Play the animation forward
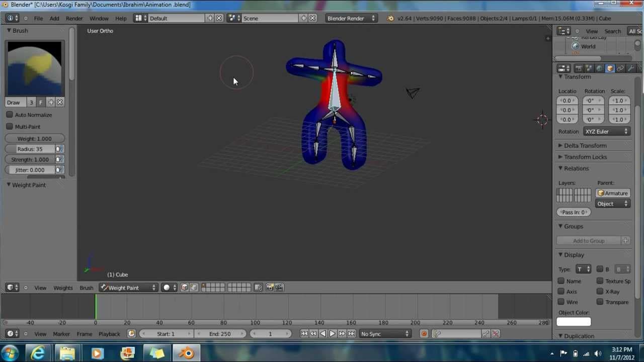The image size is (644, 362). pos(333,334)
